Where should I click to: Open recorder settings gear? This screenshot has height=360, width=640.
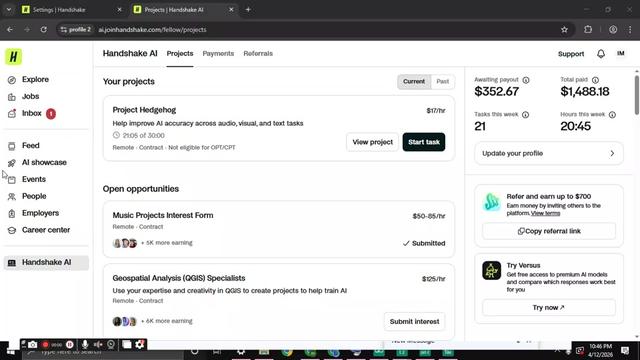140,345
